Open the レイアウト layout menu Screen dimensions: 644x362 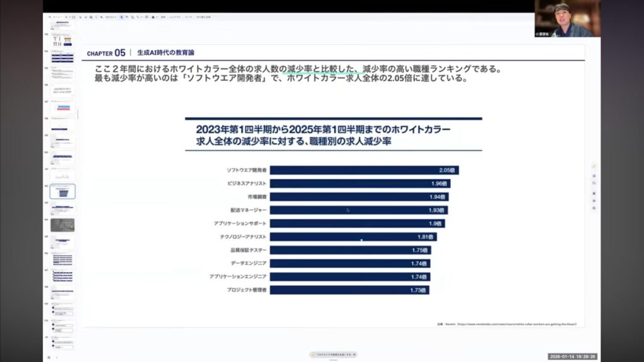pos(176,17)
